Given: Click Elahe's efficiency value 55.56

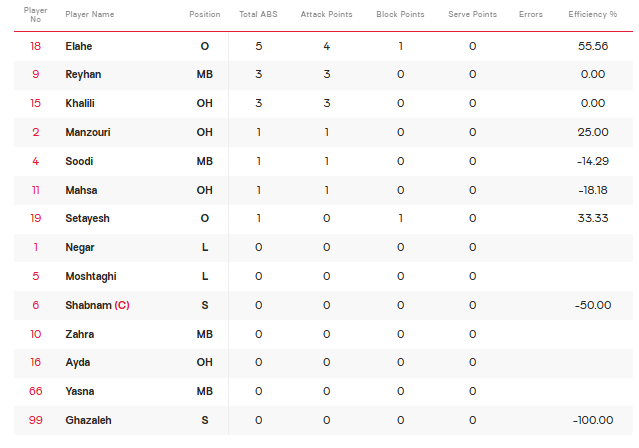Looking at the screenshot, I should coord(593,46).
